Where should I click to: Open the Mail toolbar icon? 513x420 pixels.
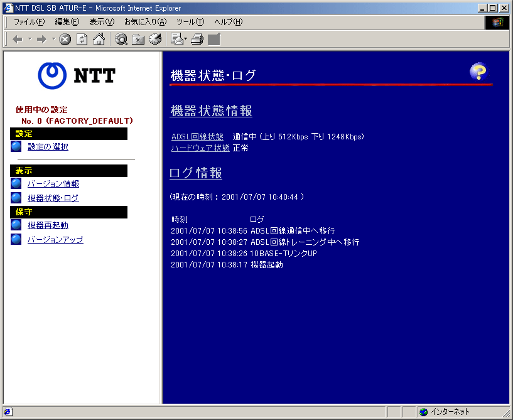pyautogui.click(x=177, y=40)
